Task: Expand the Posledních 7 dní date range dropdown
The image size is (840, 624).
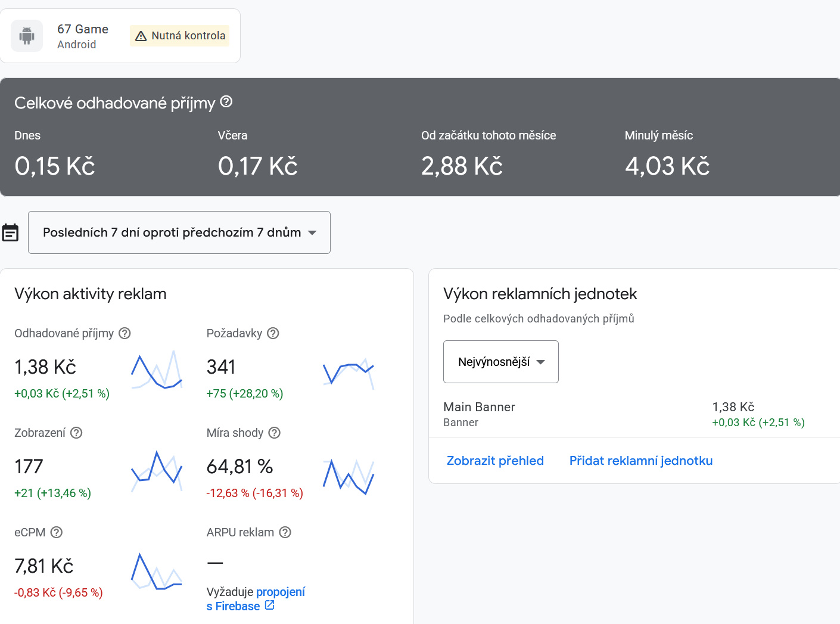Action: click(x=179, y=232)
